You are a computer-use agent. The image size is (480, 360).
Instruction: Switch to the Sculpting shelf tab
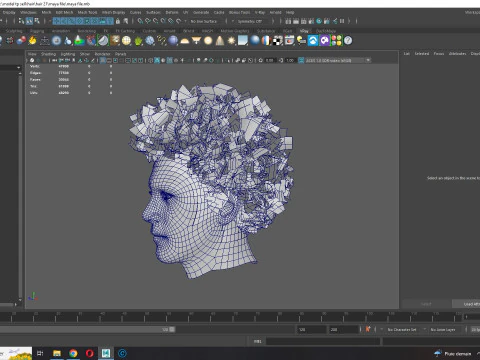pyautogui.click(x=14, y=31)
